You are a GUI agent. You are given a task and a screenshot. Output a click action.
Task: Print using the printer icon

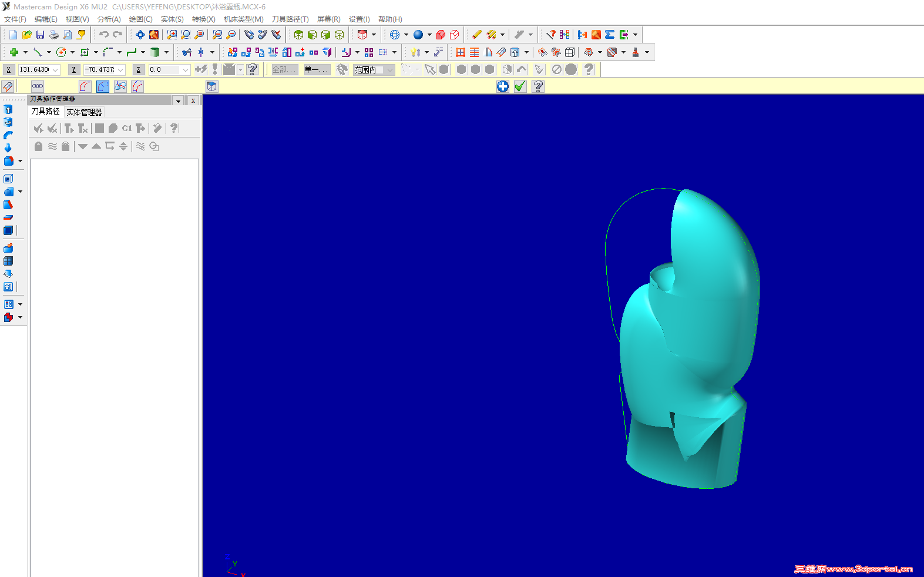(x=54, y=35)
